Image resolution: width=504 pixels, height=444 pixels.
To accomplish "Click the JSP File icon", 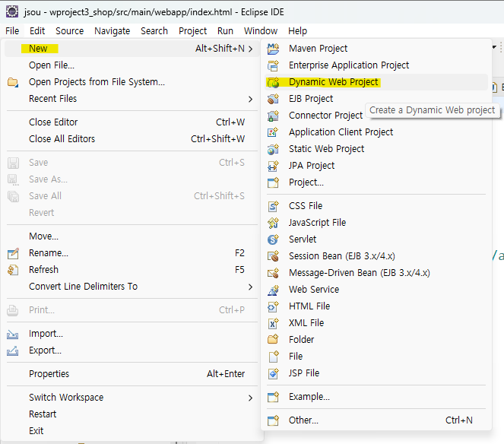I will 273,373.
